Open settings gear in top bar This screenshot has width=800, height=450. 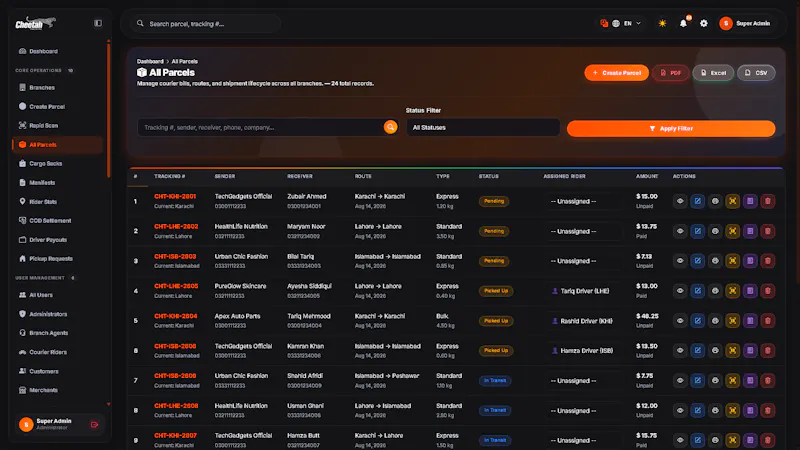[x=704, y=23]
